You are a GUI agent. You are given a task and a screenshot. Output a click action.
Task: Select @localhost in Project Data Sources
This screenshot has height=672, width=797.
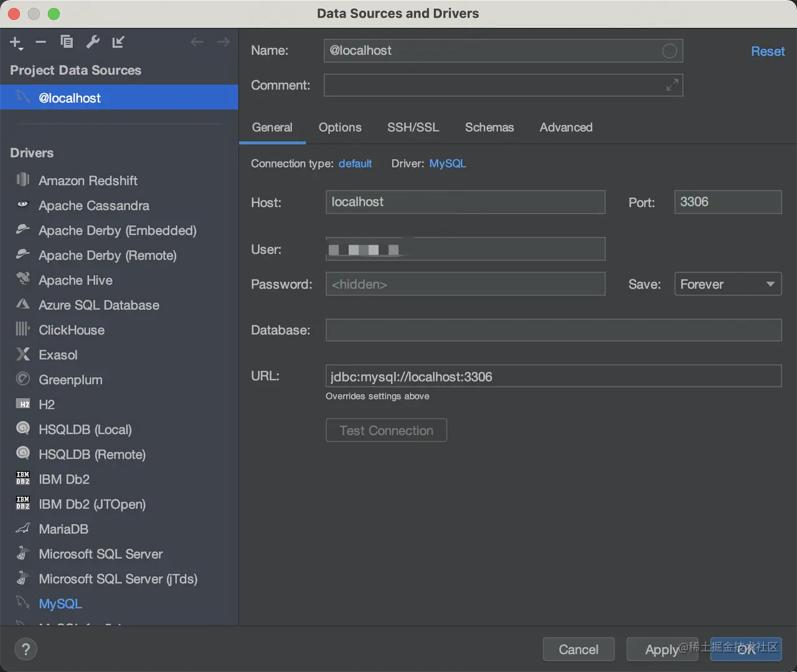(119, 98)
